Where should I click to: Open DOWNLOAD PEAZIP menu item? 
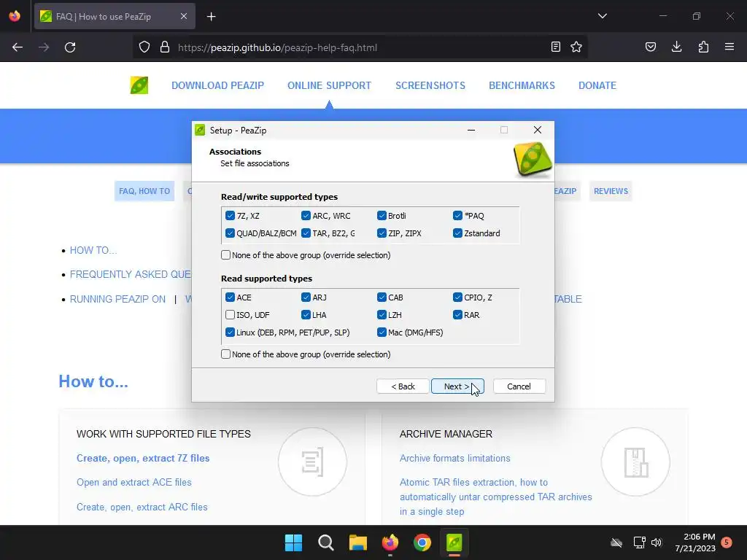[x=217, y=85]
